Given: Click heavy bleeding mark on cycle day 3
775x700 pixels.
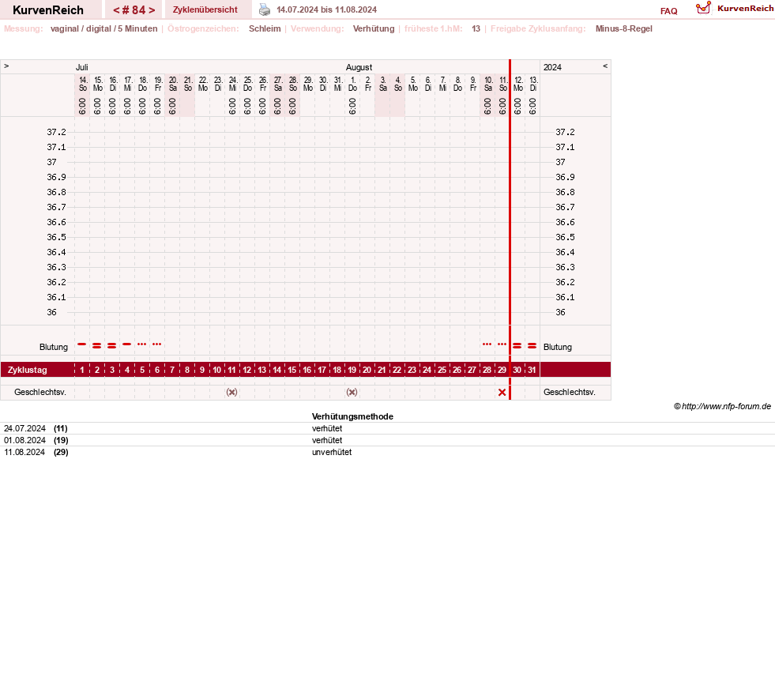Looking at the screenshot, I should tap(111, 345).
